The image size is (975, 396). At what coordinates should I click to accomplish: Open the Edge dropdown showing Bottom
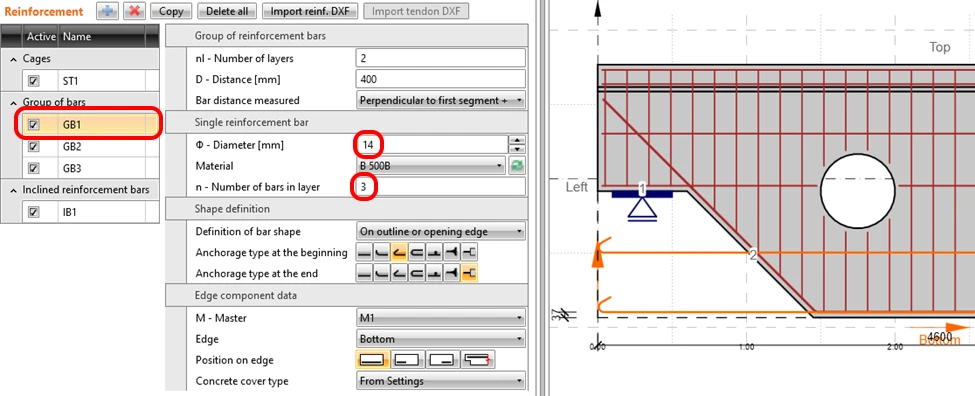tap(441, 339)
